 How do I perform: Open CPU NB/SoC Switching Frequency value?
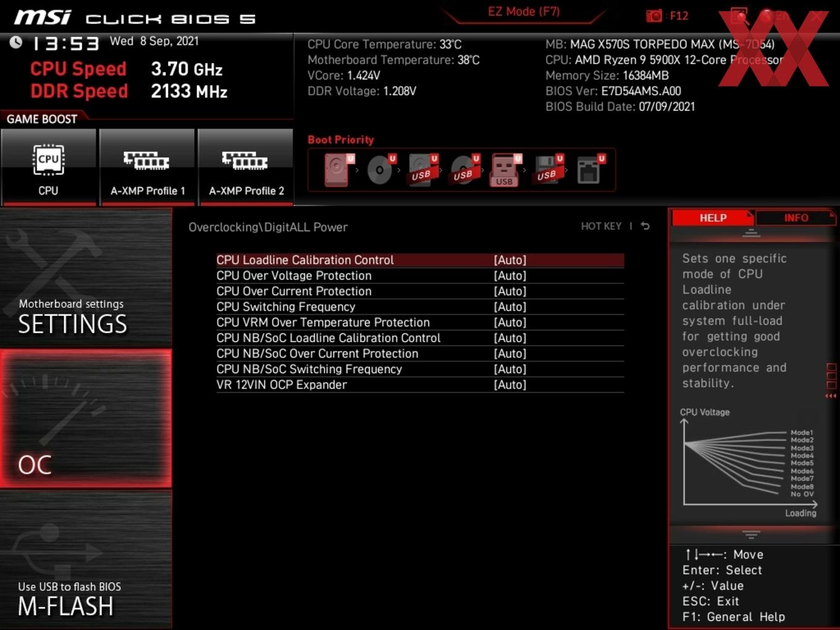click(x=510, y=369)
